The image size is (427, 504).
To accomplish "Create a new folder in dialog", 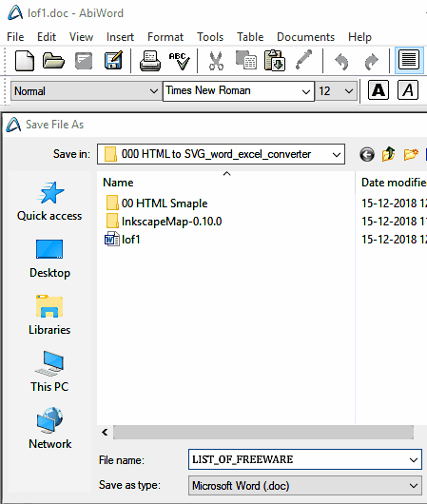I will (411, 154).
